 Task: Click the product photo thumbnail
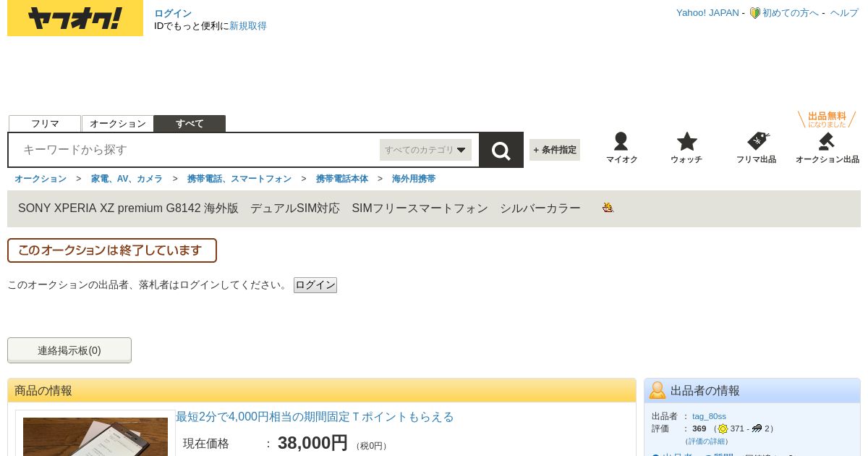95,436
